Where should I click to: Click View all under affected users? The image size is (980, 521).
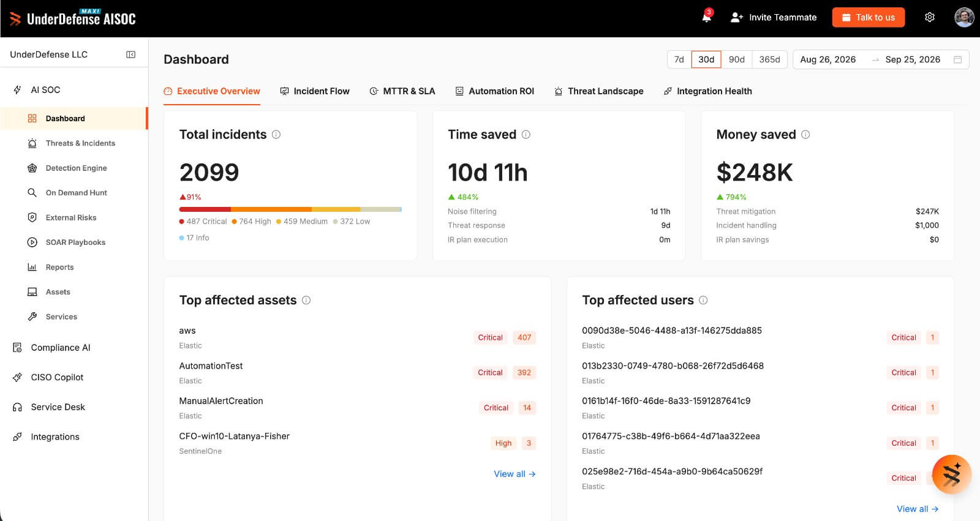coord(918,509)
